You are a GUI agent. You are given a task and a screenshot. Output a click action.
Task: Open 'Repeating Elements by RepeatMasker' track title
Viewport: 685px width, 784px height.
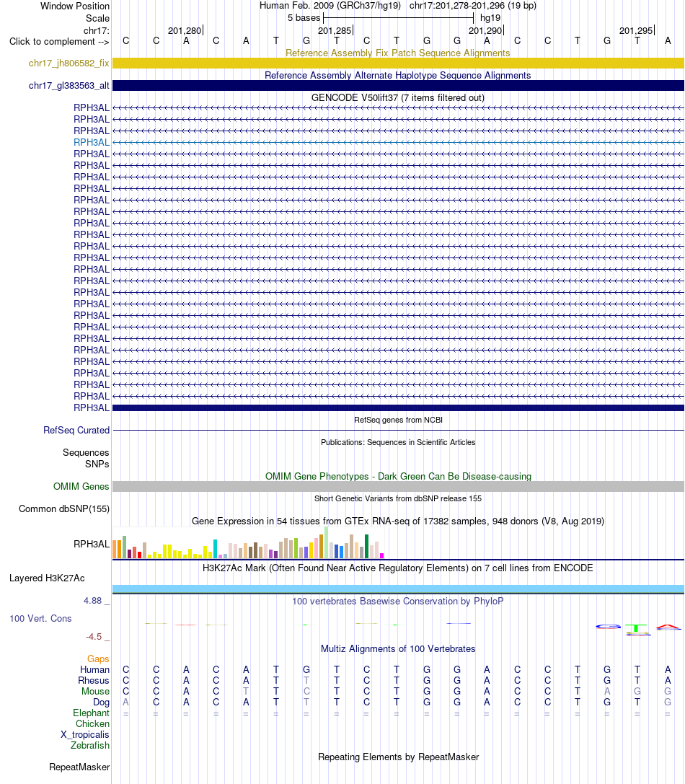[398, 757]
